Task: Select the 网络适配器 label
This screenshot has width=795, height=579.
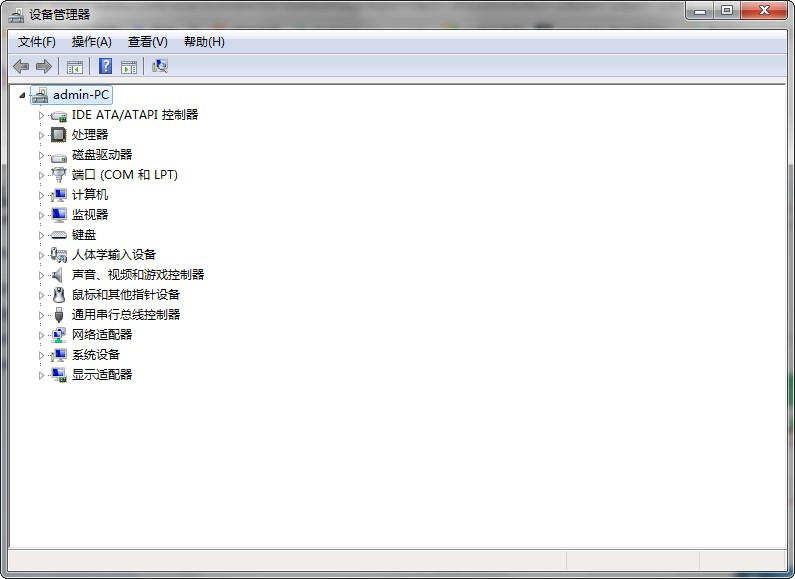Action: pyautogui.click(x=102, y=335)
